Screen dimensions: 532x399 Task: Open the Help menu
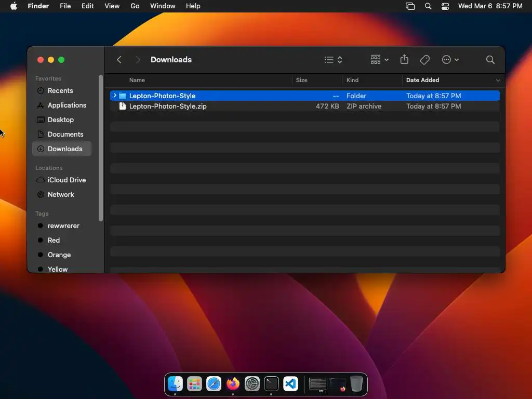click(x=193, y=6)
